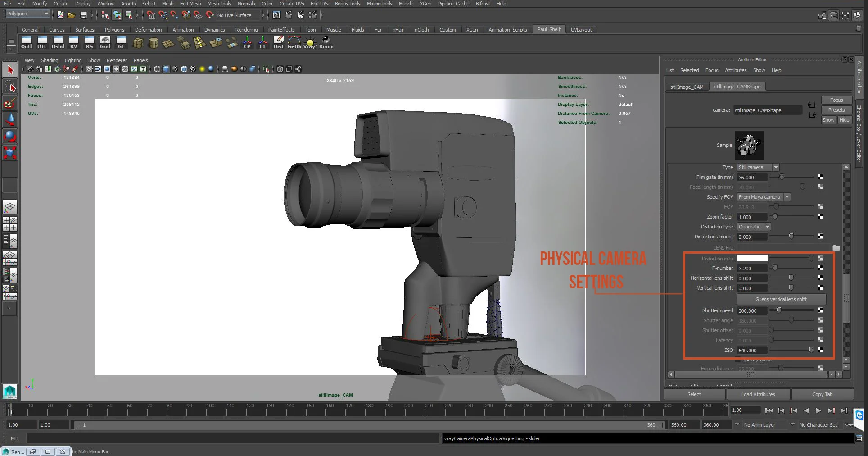The height and width of the screenshot is (456, 868).
Task: Switch to the Rendering shelf tab
Action: coord(246,30)
